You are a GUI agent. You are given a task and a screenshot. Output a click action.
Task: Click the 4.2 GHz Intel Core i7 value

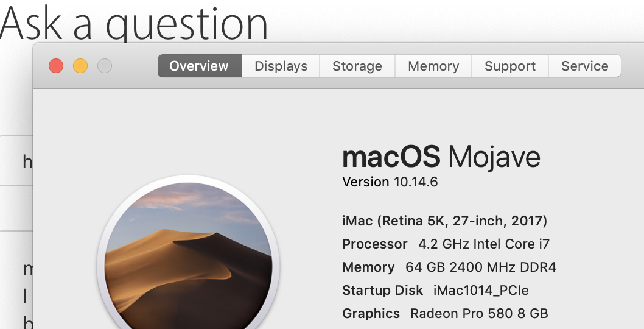484,244
